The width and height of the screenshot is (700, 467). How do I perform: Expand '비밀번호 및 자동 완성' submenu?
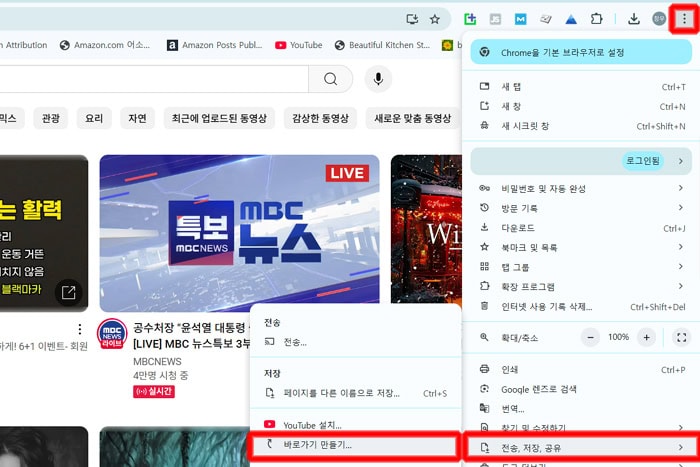581,188
